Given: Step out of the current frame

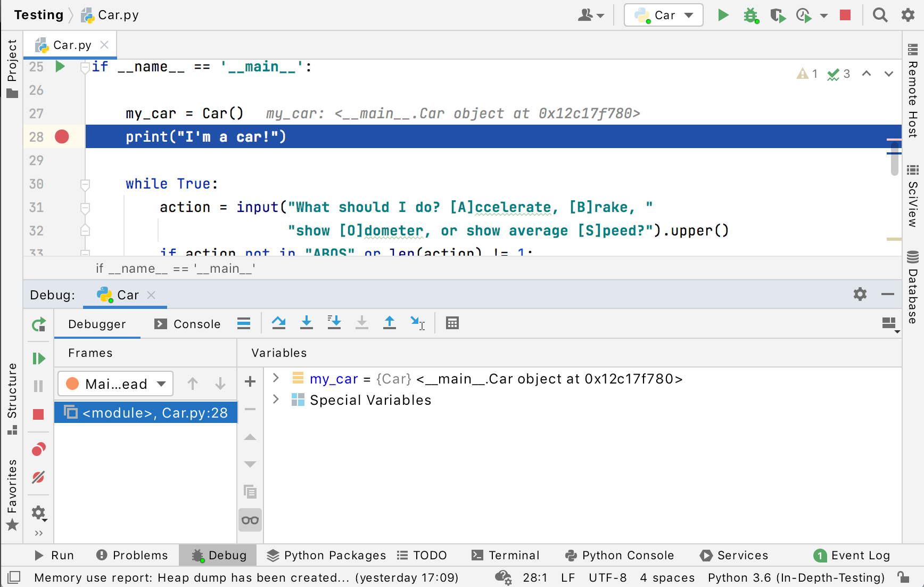Looking at the screenshot, I should (390, 323).
